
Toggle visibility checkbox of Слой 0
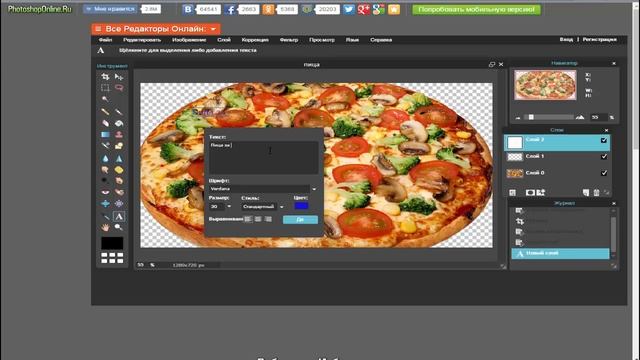click(604, 173)
